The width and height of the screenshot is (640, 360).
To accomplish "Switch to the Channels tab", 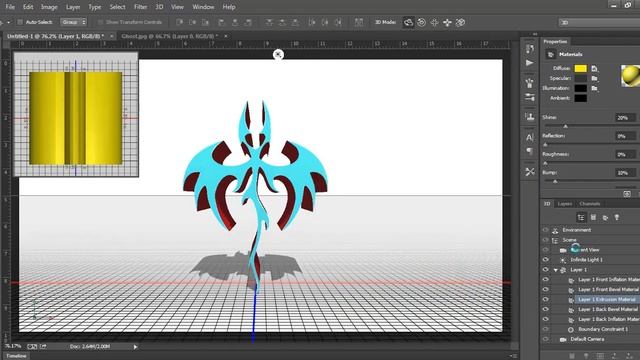I will (x=590, y=204).
